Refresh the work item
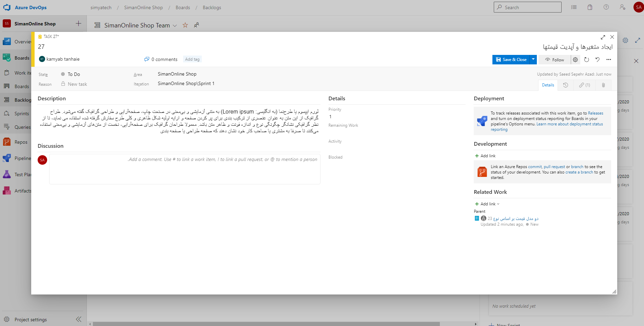The width and height of the screenshot is (644, 326). point(586,60)
